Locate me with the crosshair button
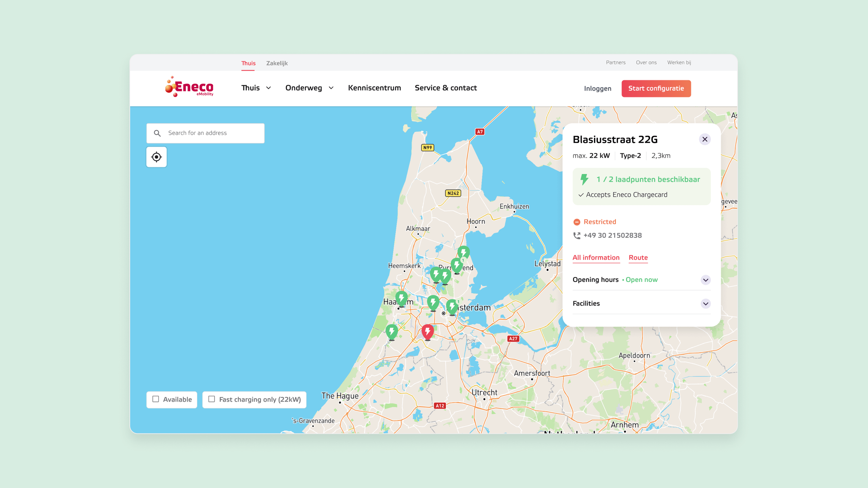Image resolution: width=868 pixels, height=488 pixels. (156, 157)
